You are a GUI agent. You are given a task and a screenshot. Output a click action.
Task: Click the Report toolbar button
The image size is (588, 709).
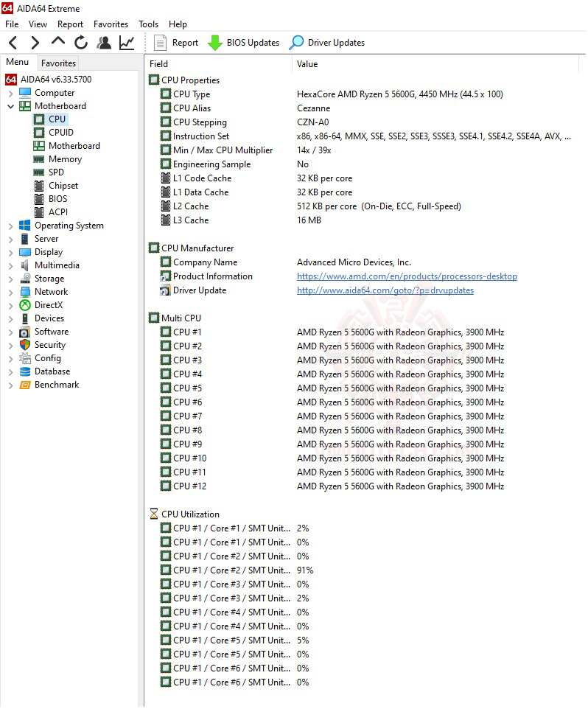(176, 43)
